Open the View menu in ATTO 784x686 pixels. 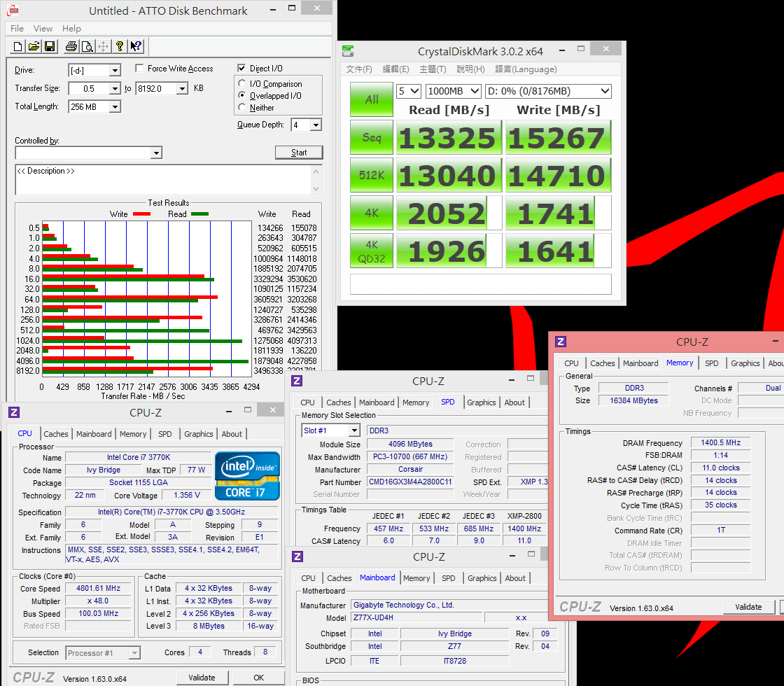43,29
